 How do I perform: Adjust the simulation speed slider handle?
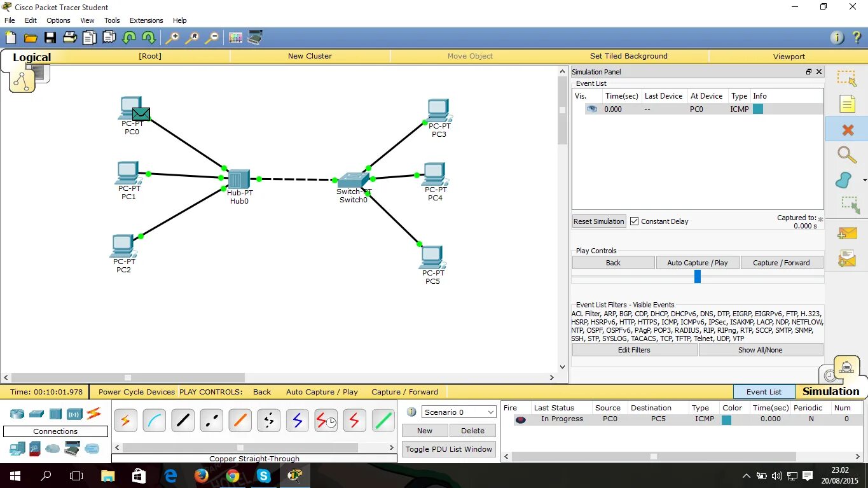[x=698, y=276]
